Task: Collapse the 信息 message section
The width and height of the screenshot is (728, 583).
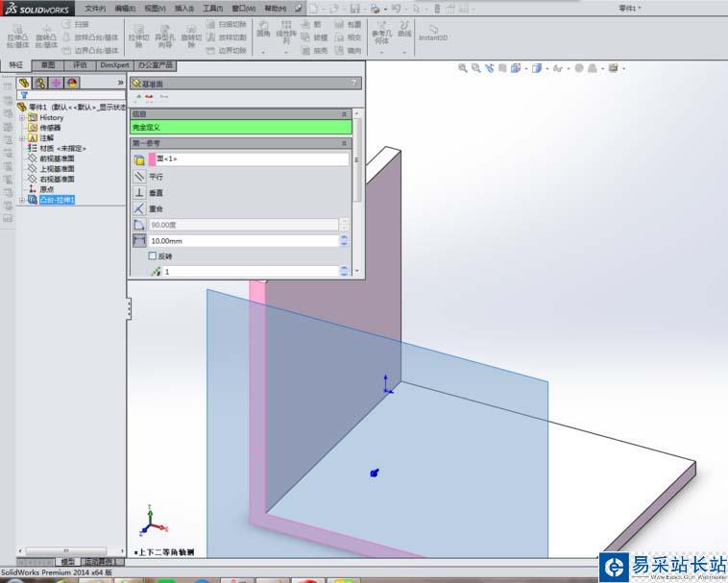Action: click(x=344, y=113)
